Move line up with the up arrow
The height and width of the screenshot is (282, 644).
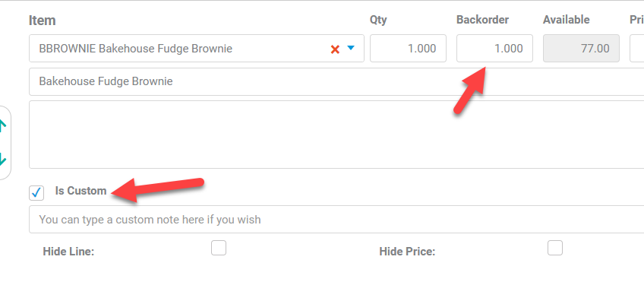(x=2, y=125)
